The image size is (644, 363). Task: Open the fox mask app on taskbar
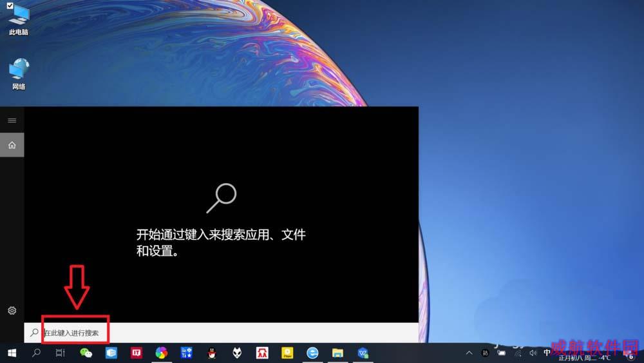(x=237, y=353)
